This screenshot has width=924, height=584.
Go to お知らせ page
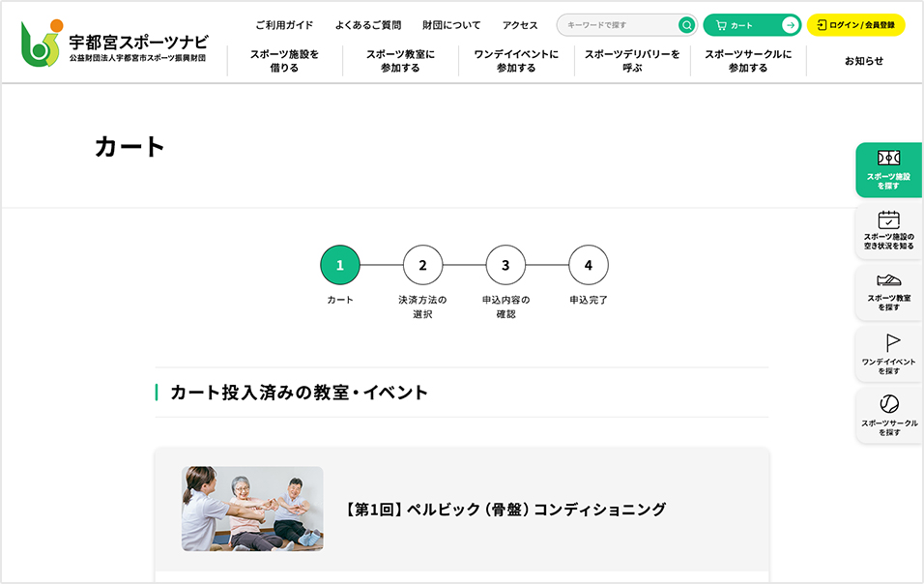click(x=863, y=61)
